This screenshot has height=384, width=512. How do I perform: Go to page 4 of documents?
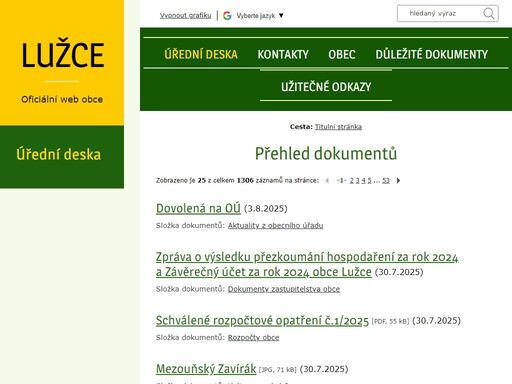tap(363, 181)
